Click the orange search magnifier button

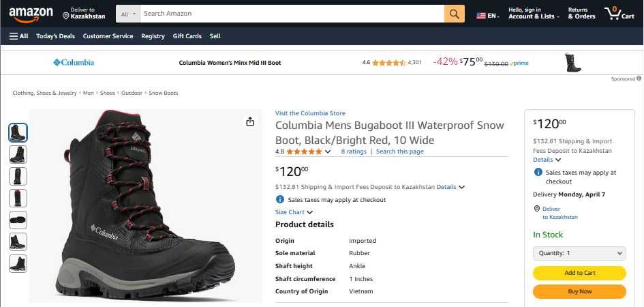coord(454,14)
